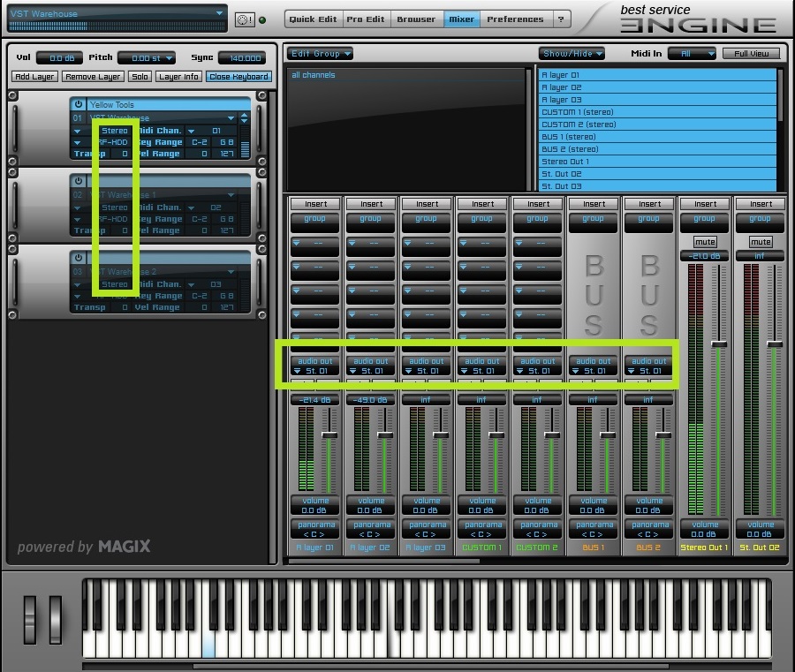This screenshot has width=795, height=672.
Task: Click the mixer horizontal scrollbar below channels
Action: click(384, 561)
